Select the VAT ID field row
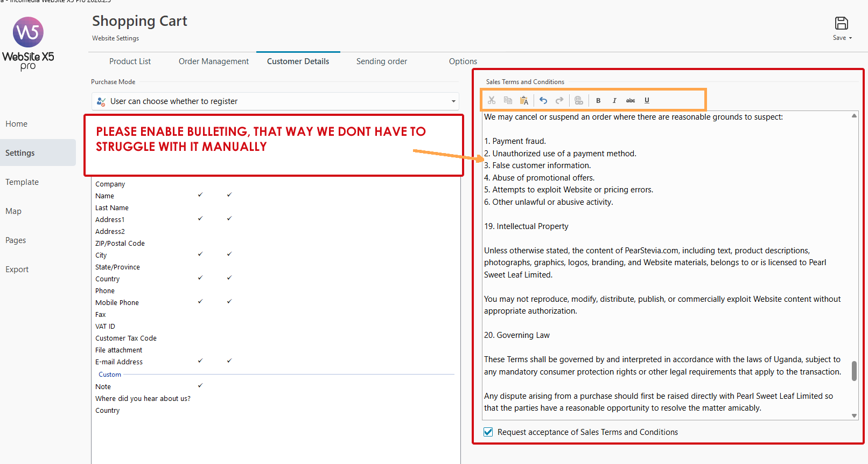 276,327
